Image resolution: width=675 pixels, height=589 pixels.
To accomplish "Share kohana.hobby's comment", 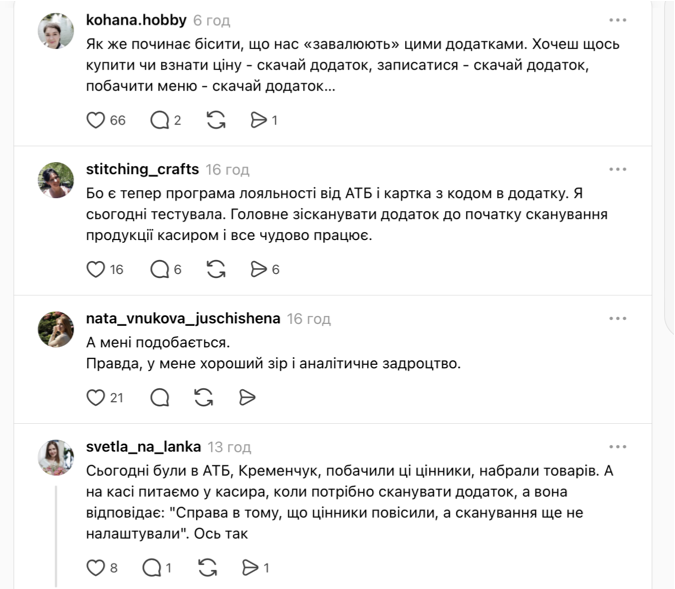I will point(258,120).
